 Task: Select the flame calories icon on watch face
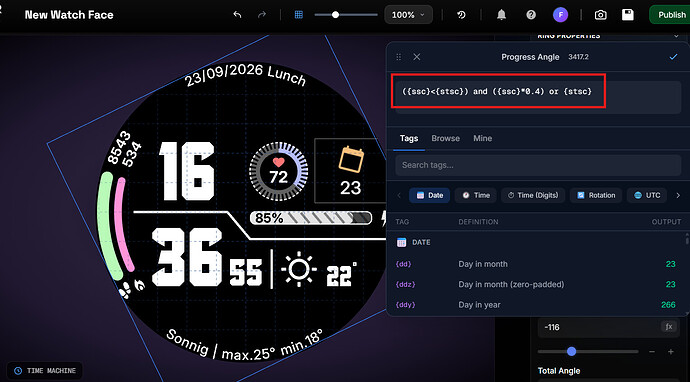(140, 286)
